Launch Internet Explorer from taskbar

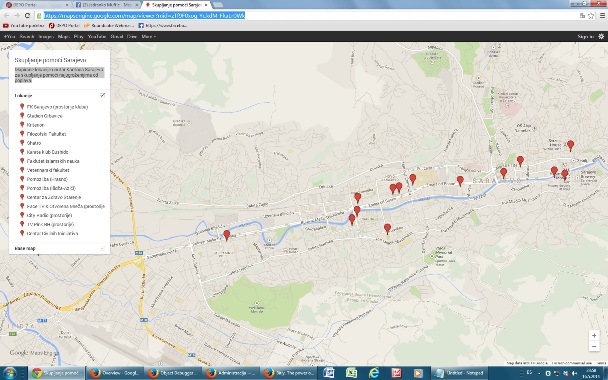point(374,373)
